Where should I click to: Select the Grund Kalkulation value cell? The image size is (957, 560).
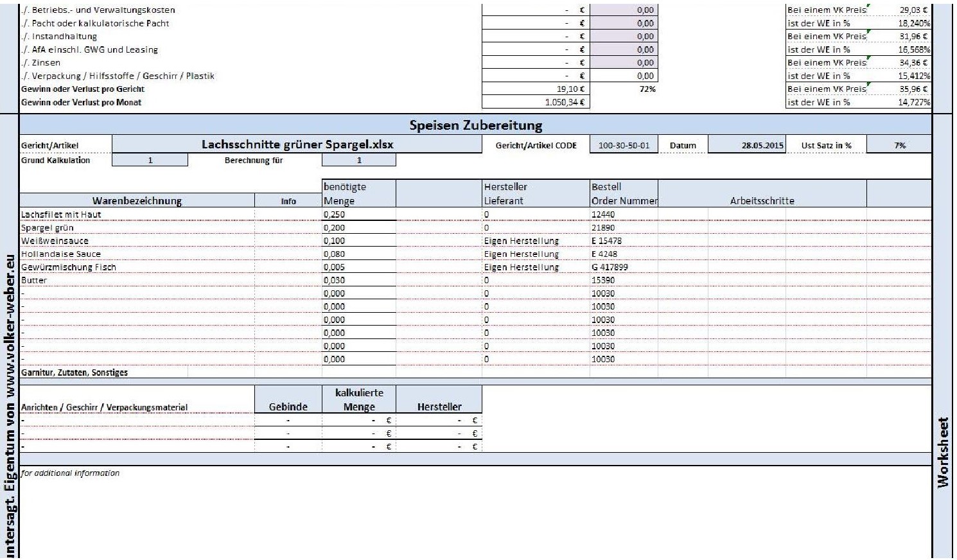click(150, 161)
